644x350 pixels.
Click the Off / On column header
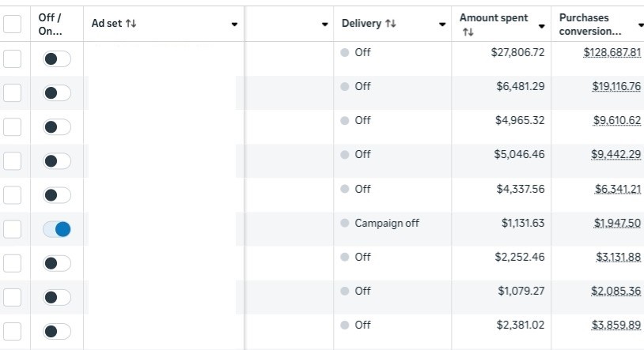[51, 24]
